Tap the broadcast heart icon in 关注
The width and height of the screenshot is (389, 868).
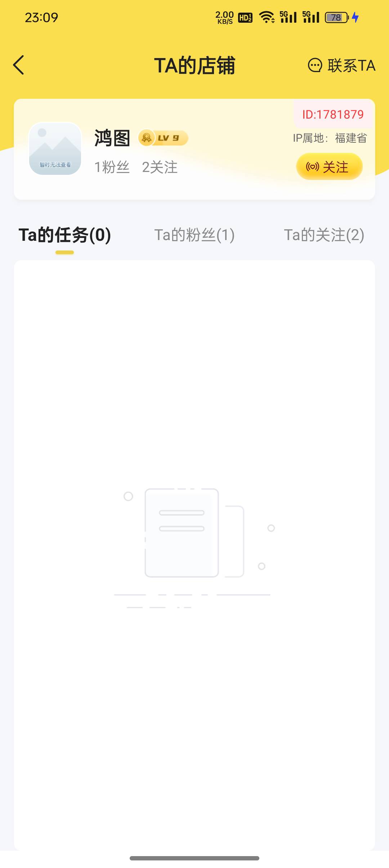(312, 167)
